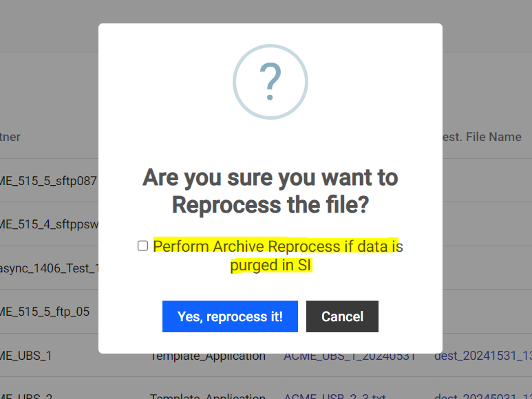Confirm with the 'Yes, reprocess it!' button

(230, 316)
